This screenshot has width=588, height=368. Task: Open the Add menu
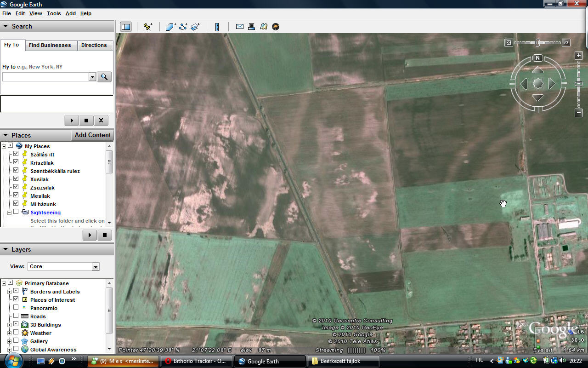click(71, 13)
